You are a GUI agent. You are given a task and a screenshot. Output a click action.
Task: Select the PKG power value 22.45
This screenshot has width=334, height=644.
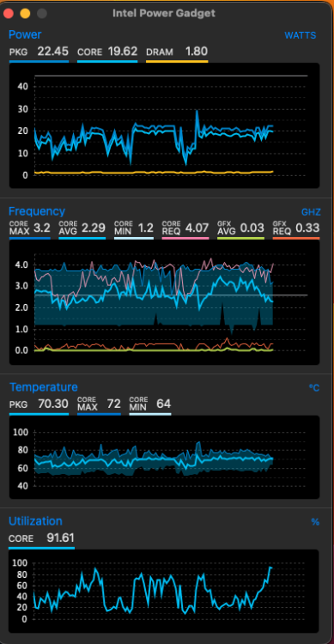coord(53,52)
